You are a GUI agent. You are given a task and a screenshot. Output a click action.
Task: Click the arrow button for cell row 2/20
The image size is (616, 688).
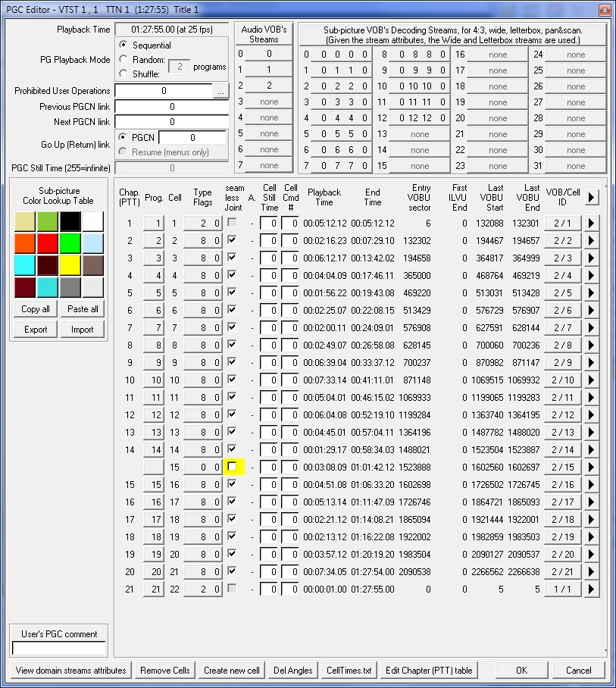(592, 554)
